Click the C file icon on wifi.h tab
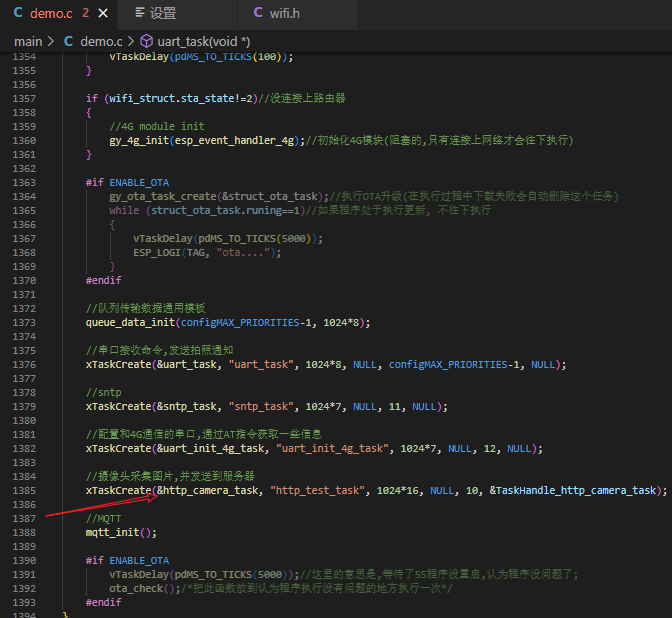This screenshot has height=618, width=672. (258, 13)
